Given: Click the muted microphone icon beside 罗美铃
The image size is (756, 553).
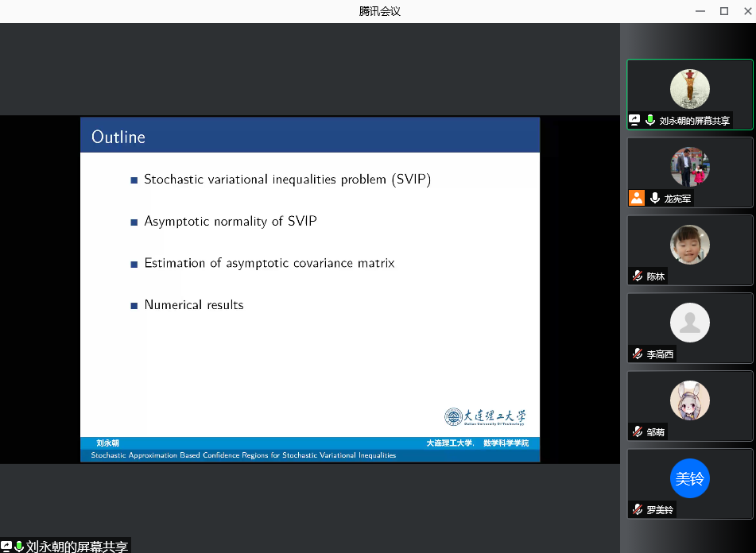Looking at the screenshot, I should coord(637,509).
